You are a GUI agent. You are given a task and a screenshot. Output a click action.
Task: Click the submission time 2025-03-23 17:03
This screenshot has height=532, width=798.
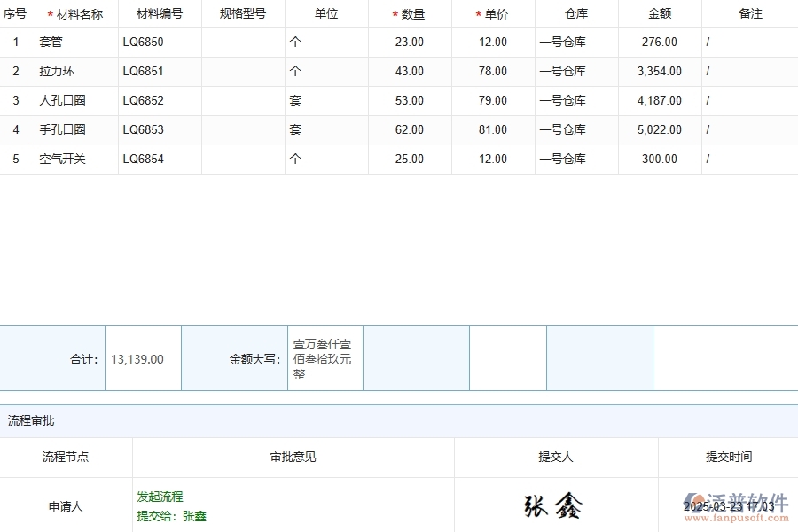pyautogui.click(x=729, y=505)
